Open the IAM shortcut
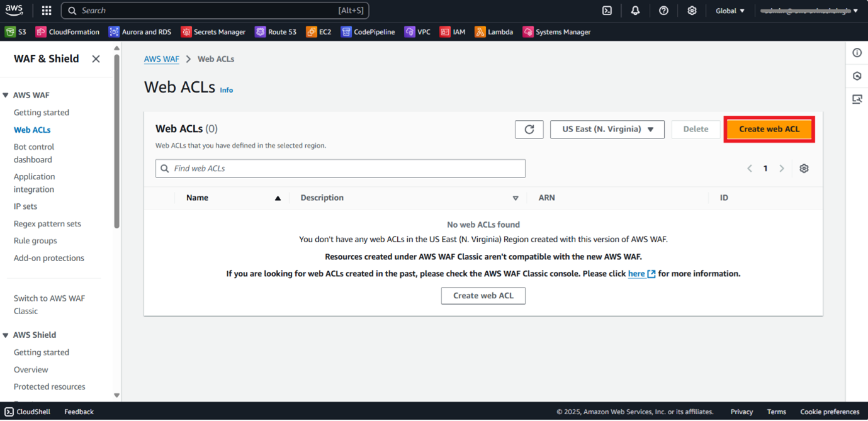Image resolution: width=868 pixels, height=421 pixels. tap(453, 31)
